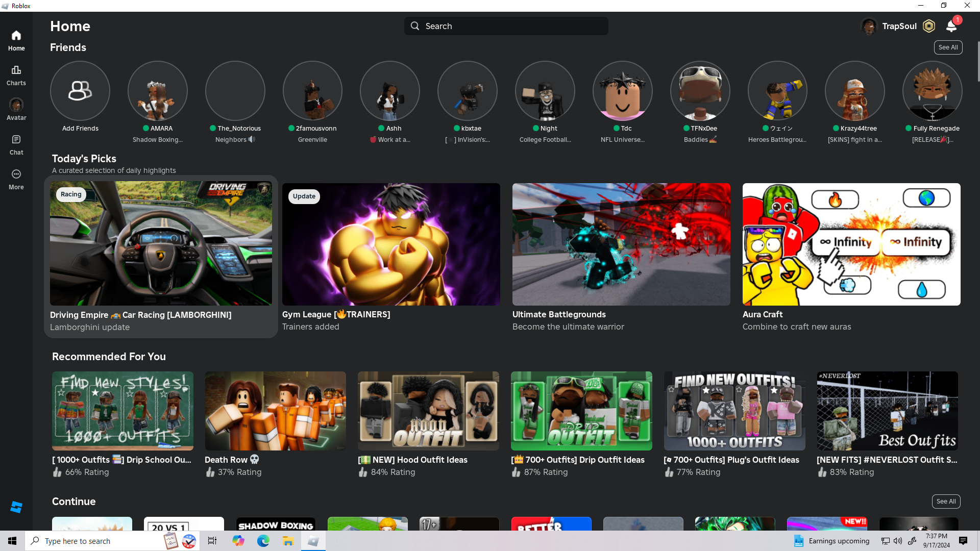This screenshot has width=980, height=551.
Task: Open Gym League game thumbnail
Action: click(391, 244)
